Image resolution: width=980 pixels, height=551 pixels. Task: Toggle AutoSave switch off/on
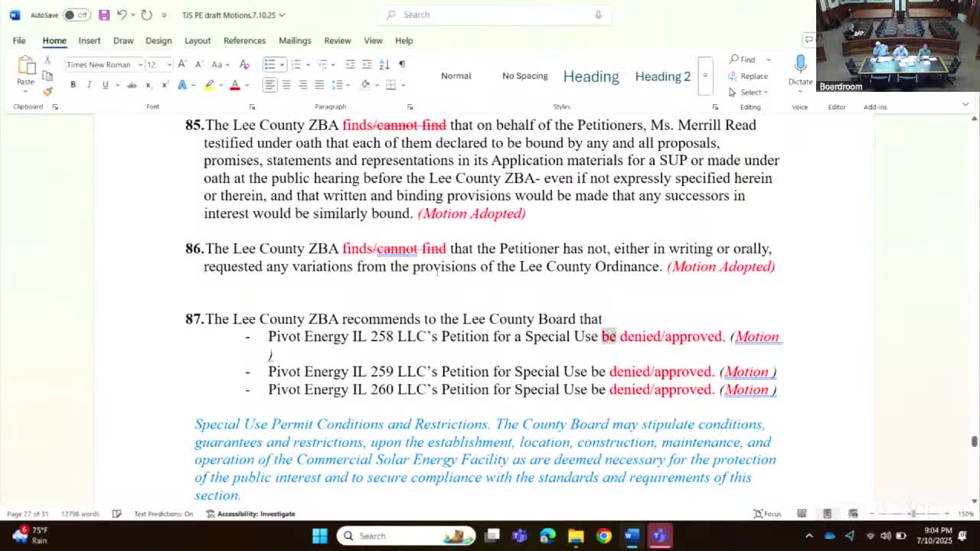[76, 15]
